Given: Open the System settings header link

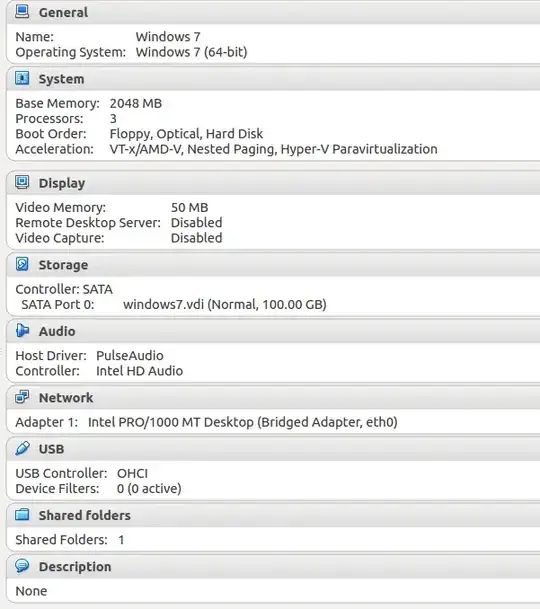Looking at the screenshot, I should point(61,79).
